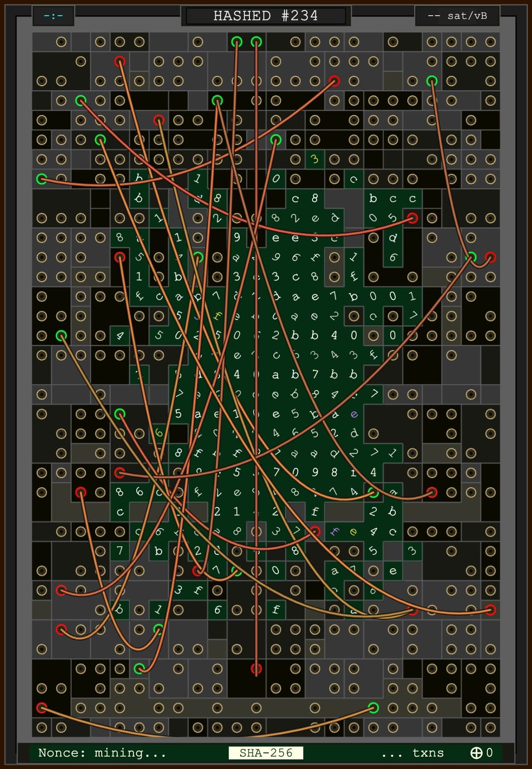Click the 0 count beside the crosshair
Screen dimensions: 532x769
(489, 752)
